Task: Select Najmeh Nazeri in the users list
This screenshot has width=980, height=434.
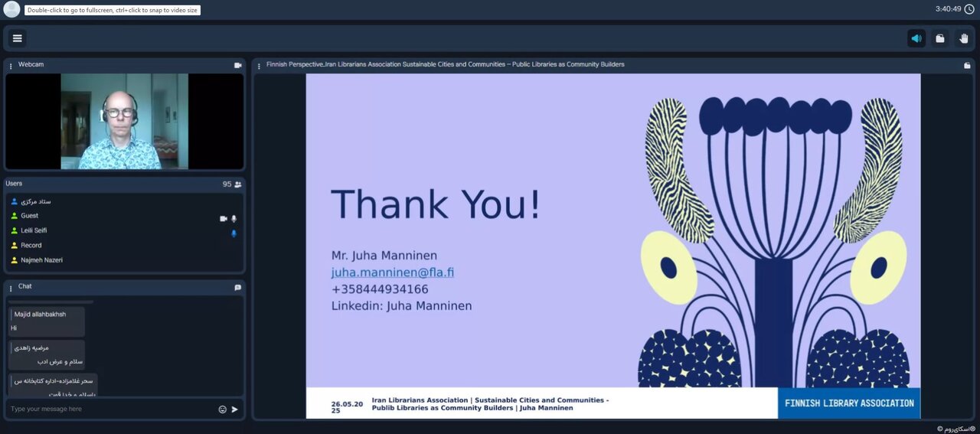Action: point(41,260)
